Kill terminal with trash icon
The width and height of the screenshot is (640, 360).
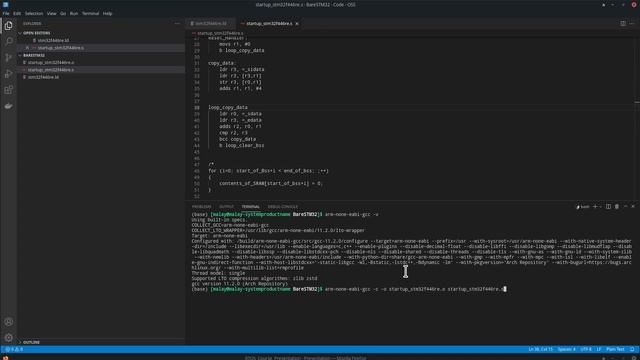pos(617,207)
